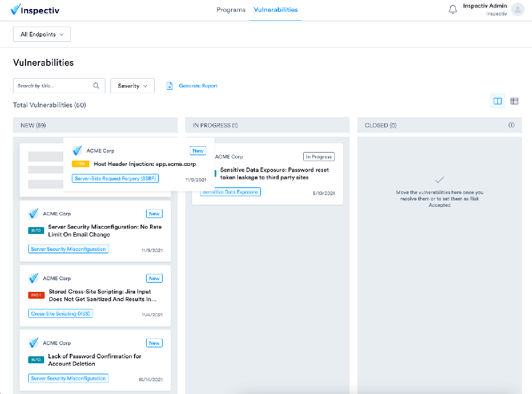Switch to table view layout
This screenshot has width=532, height=394.
point(514,101)
